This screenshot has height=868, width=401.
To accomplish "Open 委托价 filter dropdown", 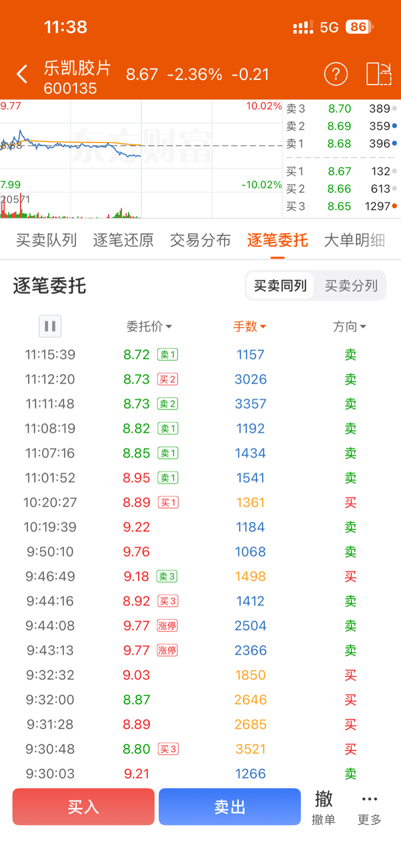I will (x=149, y=327).
